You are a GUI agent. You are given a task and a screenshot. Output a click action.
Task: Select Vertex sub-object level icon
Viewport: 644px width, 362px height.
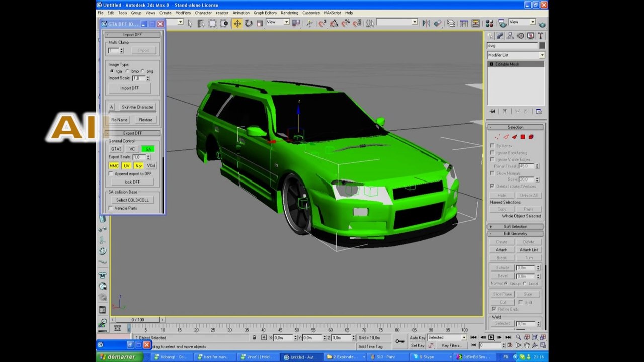(497, 137)
